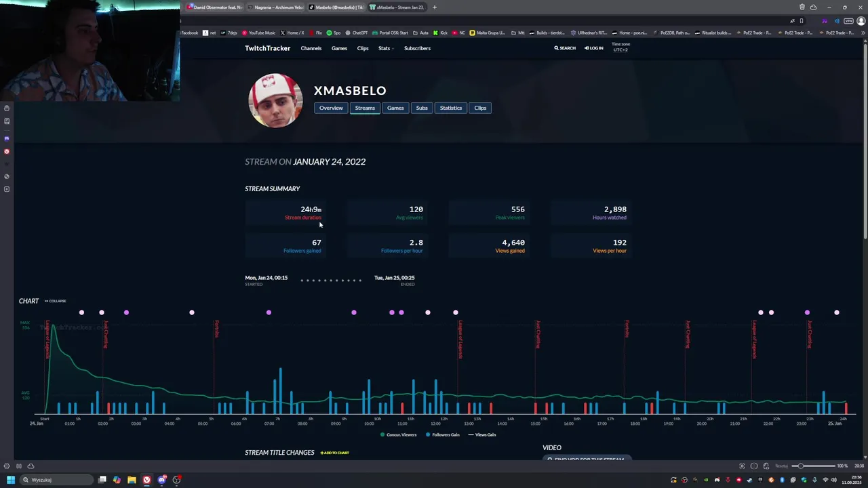Image resolution: width=868 pixels, height=488 pixels.
Task: Open a new browser tab with plus
Action: (x=435, y=7)
